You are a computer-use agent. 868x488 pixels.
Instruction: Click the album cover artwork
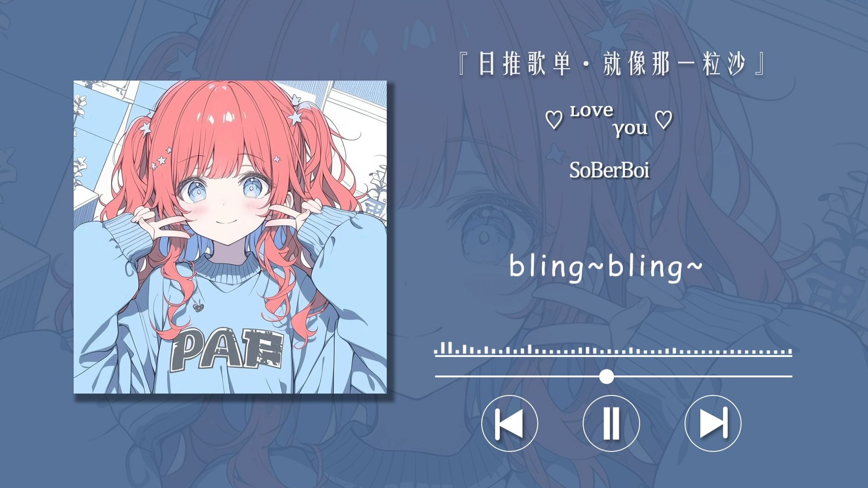(x=230, y=237)
